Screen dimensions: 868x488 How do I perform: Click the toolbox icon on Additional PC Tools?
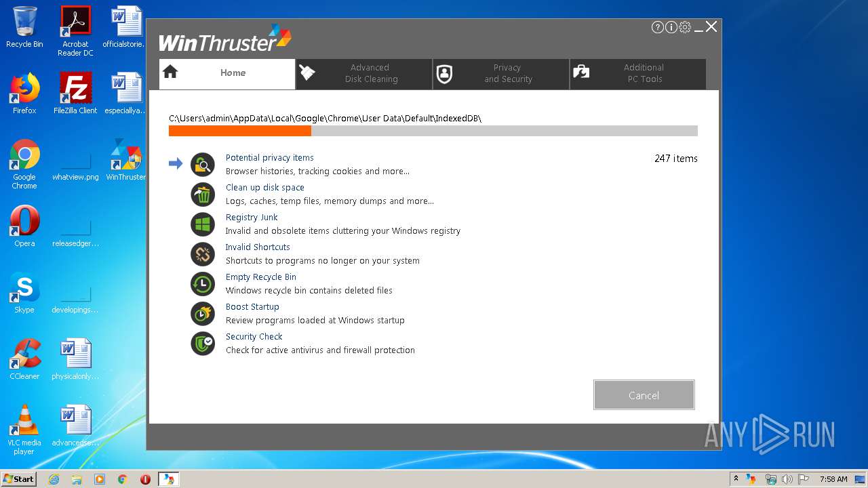[x=581, y=72]
